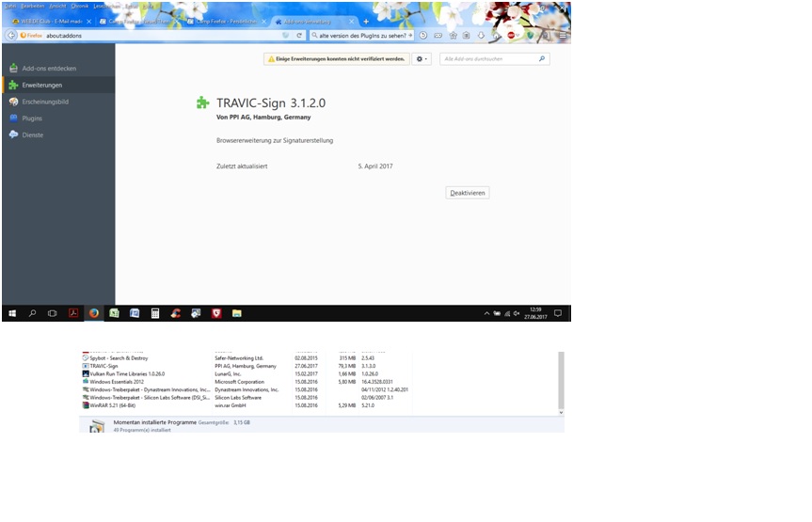Viewport: 812px width, 522px height.
Task: Select Add-ons entdecken in sidebar
Action: [58, 69]
